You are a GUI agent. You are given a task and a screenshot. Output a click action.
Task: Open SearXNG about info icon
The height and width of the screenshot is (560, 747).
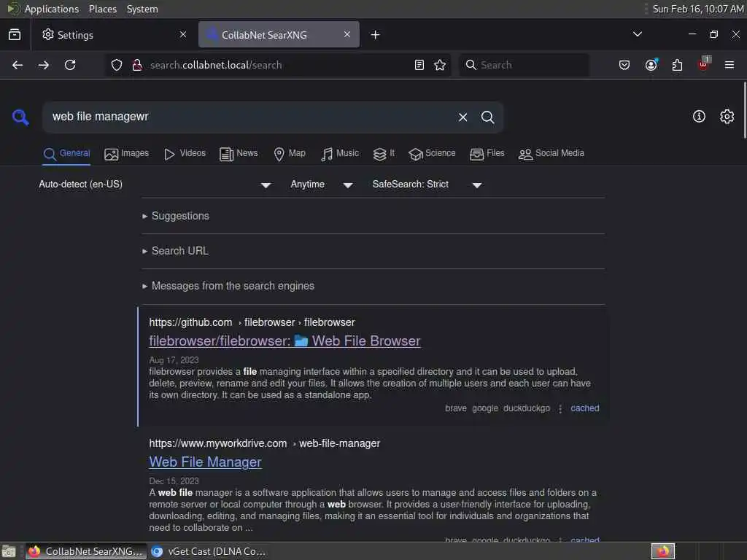(x=699, y=117)
